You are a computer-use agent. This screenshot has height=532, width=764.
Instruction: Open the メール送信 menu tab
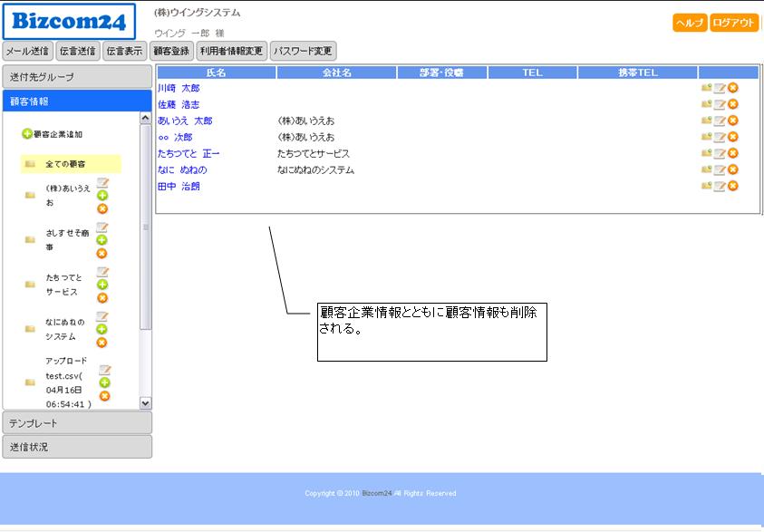27,51
